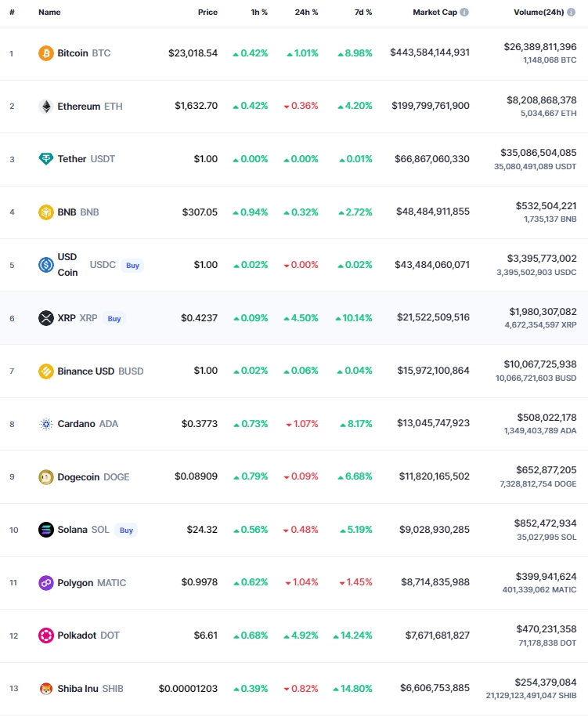Click the Dogecoin logo icon
The height and width of the screenshot is (717, 588).
point(45,477)
